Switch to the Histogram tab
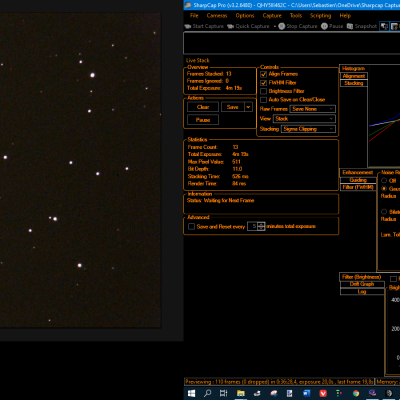Screen dimensions: 400x400 tap(353, 68)
